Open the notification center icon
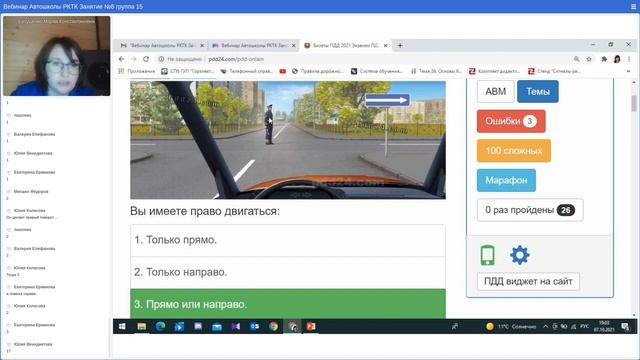 point(625,327)
